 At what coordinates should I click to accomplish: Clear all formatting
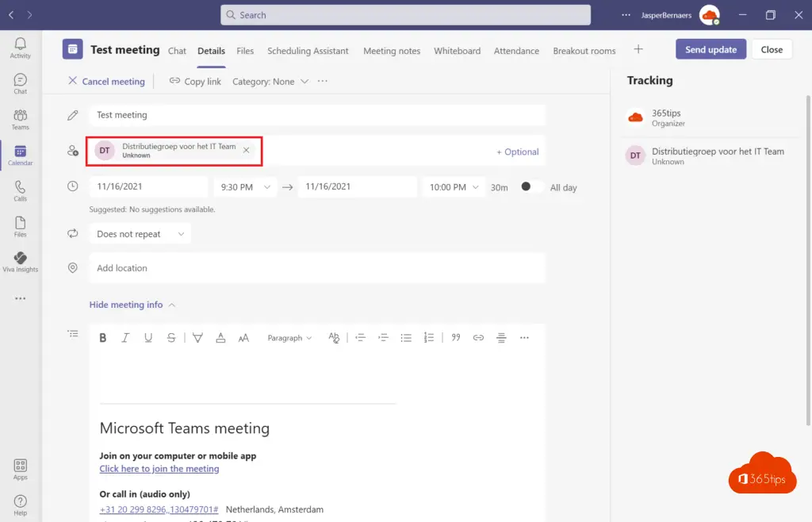pos(334,338)
